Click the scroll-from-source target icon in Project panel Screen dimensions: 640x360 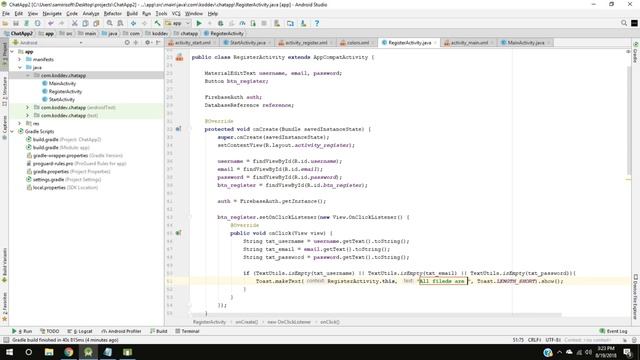pos(127,42)
